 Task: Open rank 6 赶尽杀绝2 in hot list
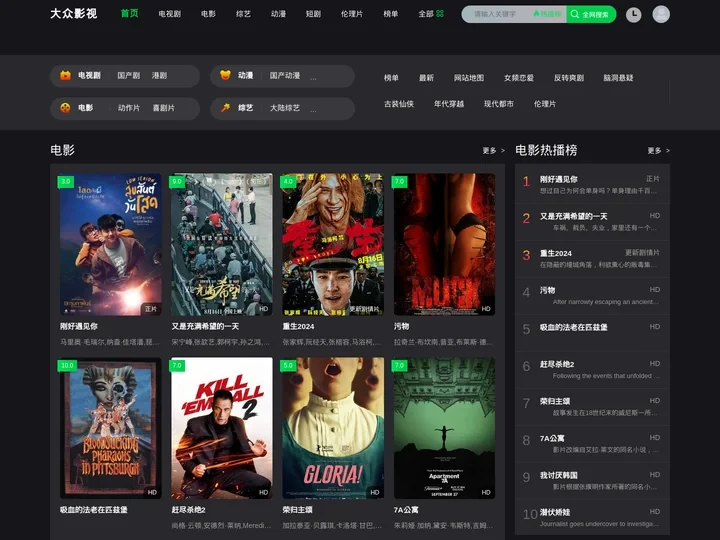point(592,370)
